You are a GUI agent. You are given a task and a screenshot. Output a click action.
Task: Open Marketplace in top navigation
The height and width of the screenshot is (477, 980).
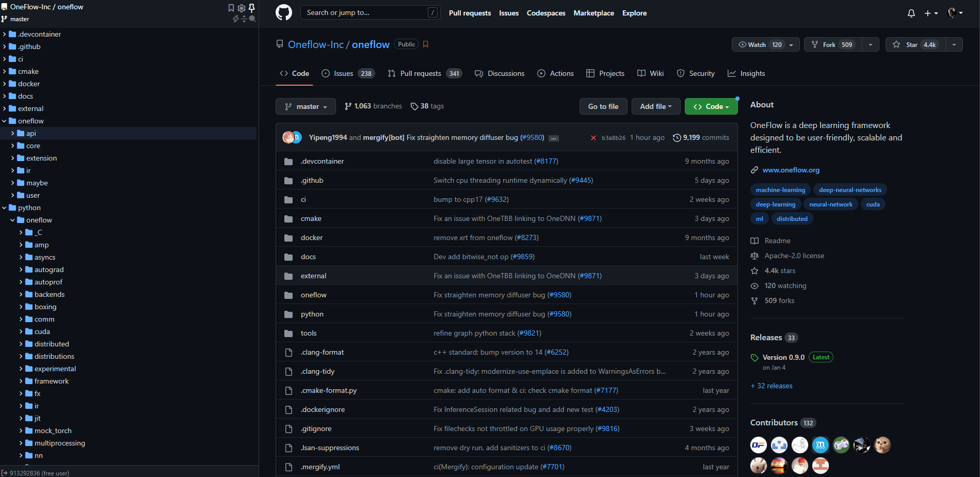coord(593,13)
